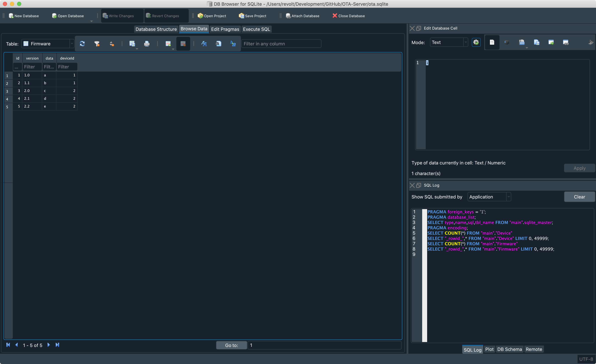Click the Clear button in SQL Log
The width and height of the screenshot is (596, 364).
coord(579,197)
